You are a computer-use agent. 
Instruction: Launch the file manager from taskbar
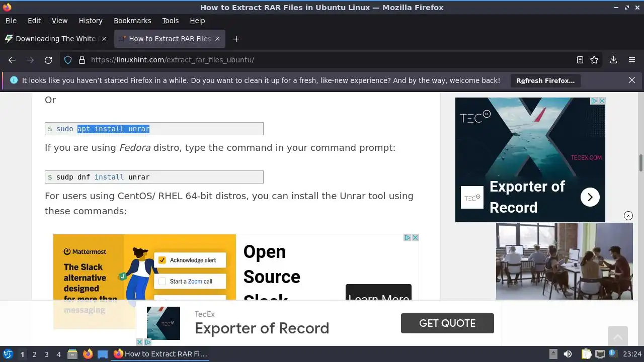click(x=72, y=354)
